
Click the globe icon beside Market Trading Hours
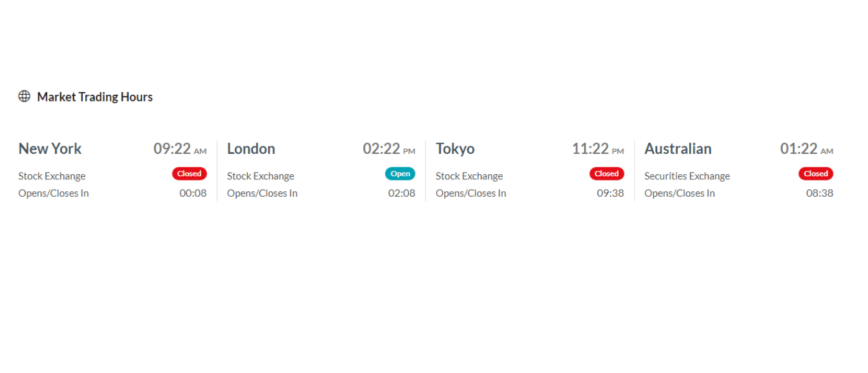tap(24, 97)
